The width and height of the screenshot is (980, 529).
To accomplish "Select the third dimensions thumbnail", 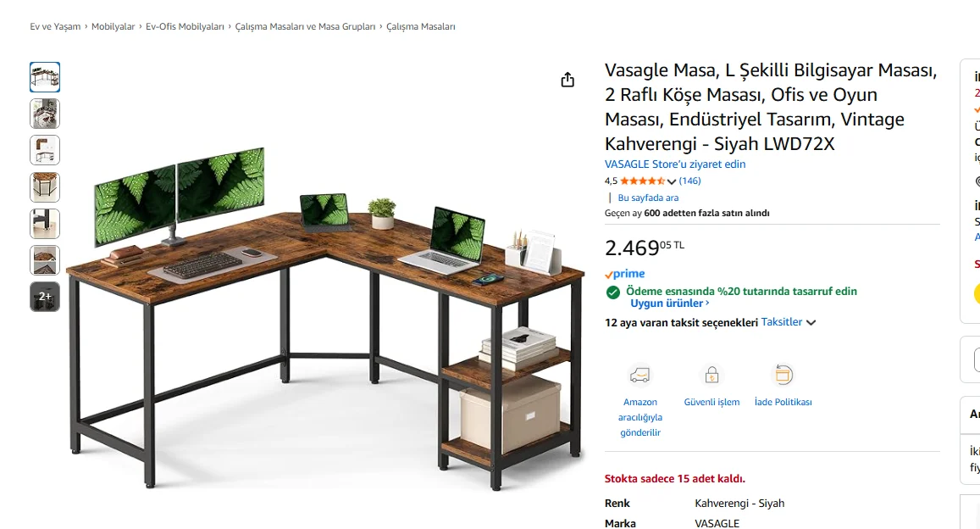I will point(45,150).
